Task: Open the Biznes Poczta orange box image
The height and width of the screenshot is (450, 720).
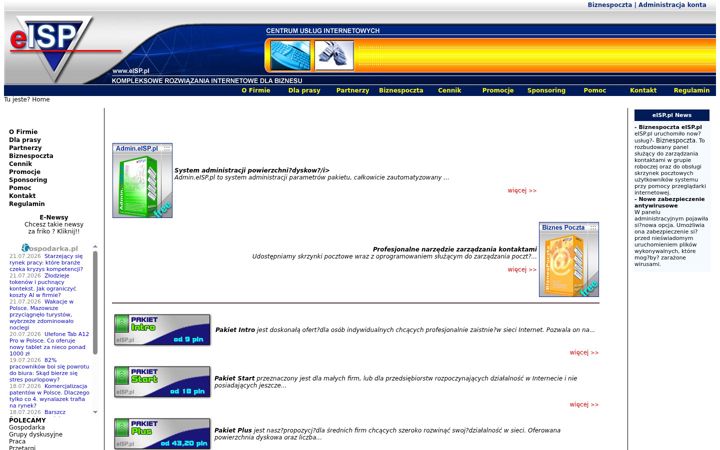Action: pyautogui.click(x=569, y=259)
